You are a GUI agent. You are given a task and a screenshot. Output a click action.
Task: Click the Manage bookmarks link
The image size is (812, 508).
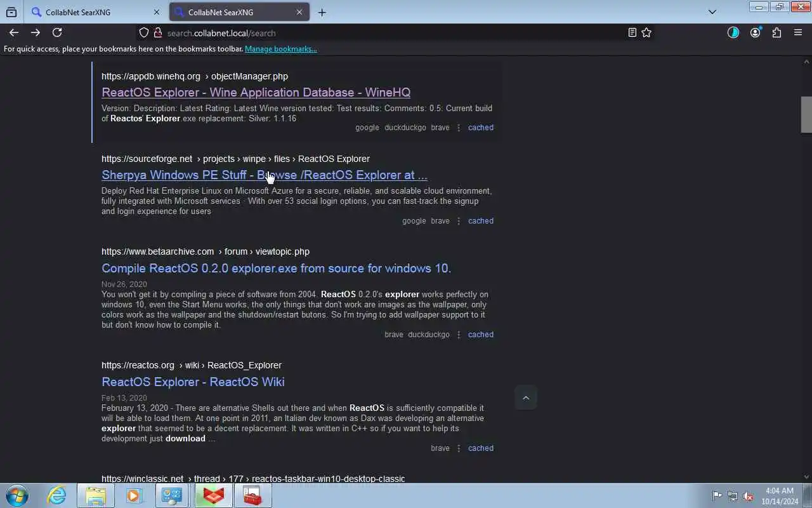coord(280,49)
